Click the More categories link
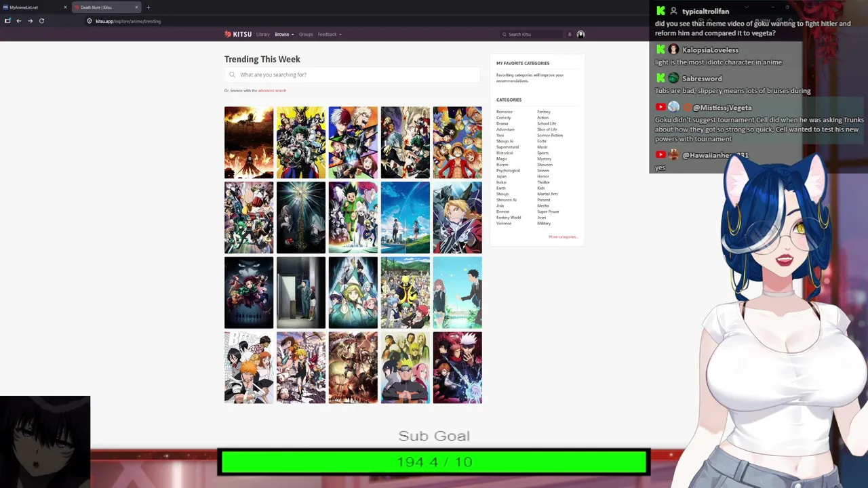 pos(563,237)
